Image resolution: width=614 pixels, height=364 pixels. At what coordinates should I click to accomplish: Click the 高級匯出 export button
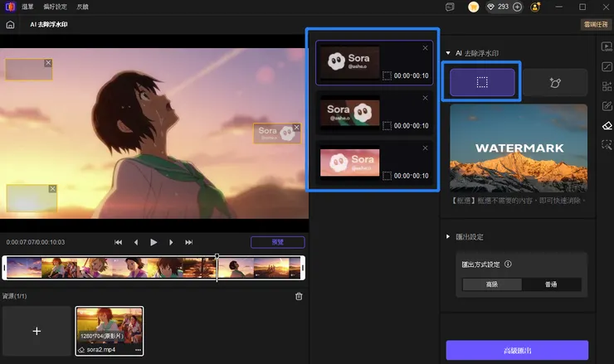pyautogui.click(x=517, y=350)
